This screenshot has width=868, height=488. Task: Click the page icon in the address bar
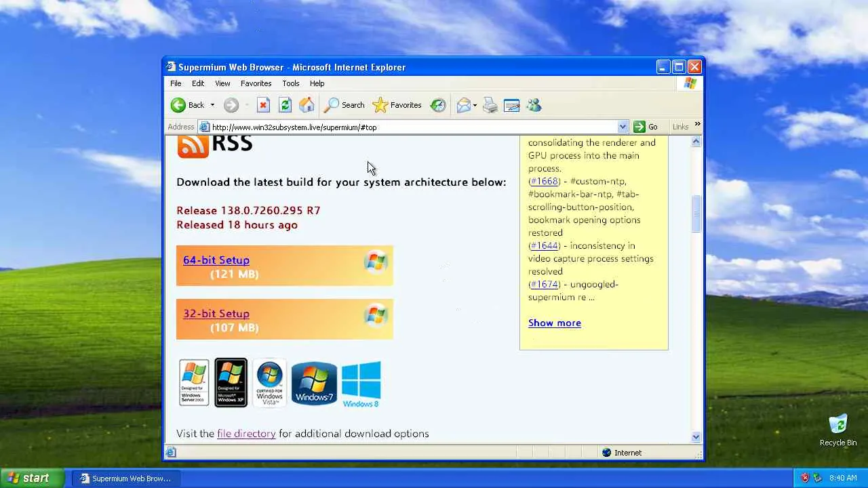[203, 127]
